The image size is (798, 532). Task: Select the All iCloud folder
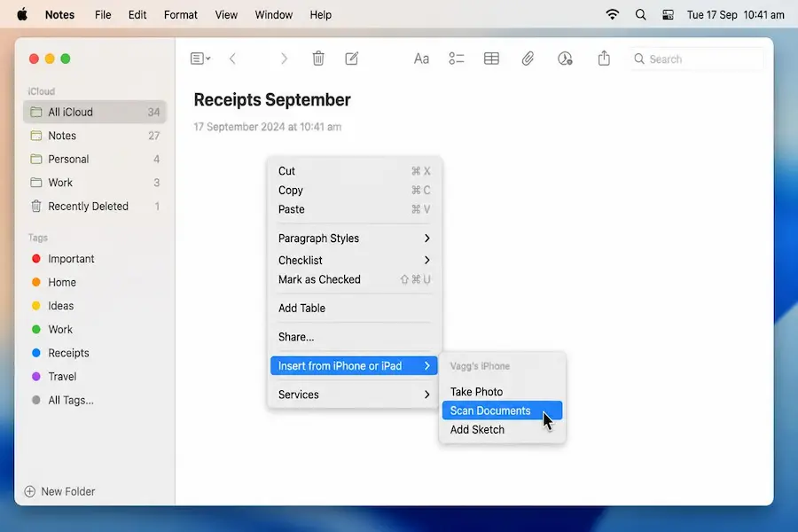[95, 112]
